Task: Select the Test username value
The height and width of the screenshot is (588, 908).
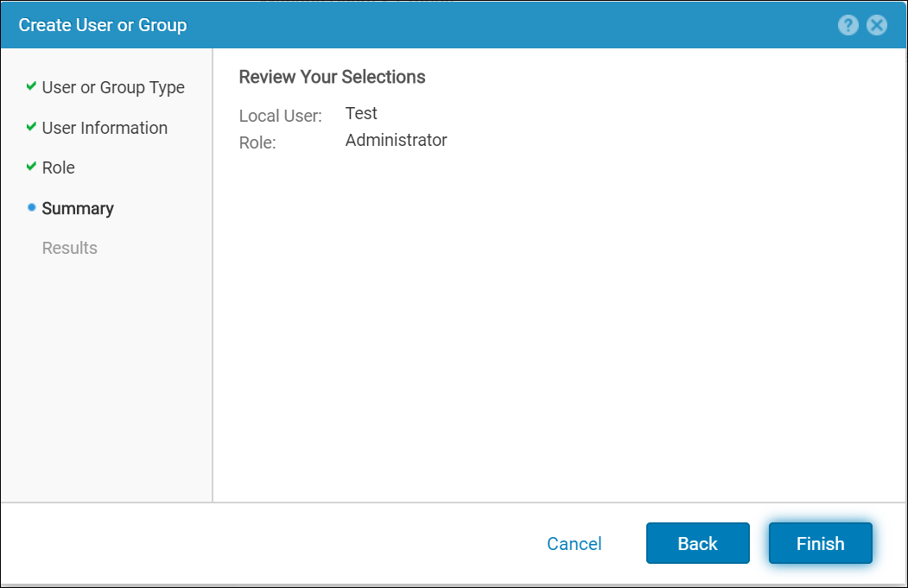Action: pyautogui.click(x=361, y=113)
